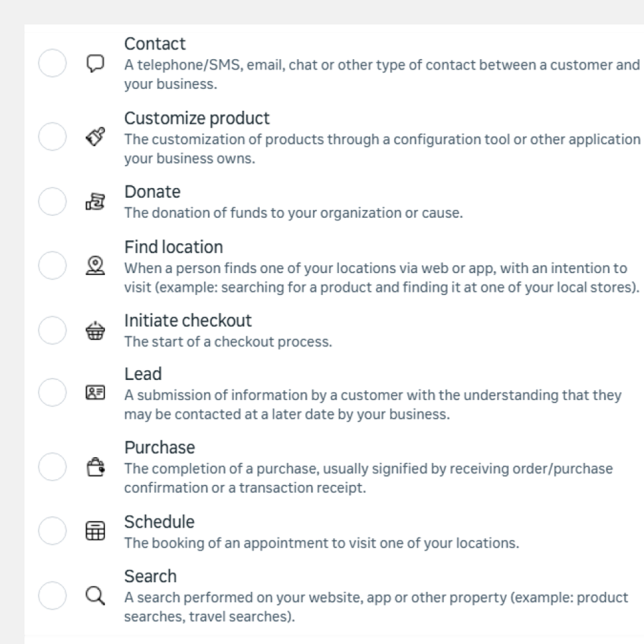
Task: Select the Customize product radio button
Action: 52,137
